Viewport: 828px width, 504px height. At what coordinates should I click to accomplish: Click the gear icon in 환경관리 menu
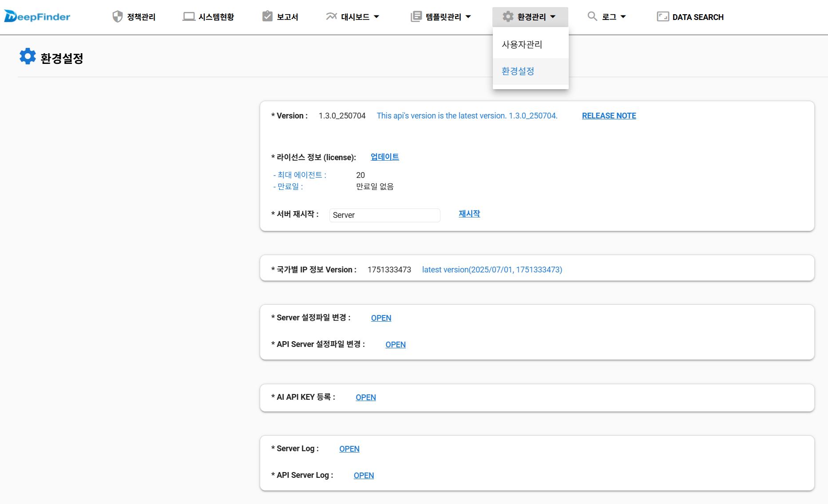pos(508,16)
